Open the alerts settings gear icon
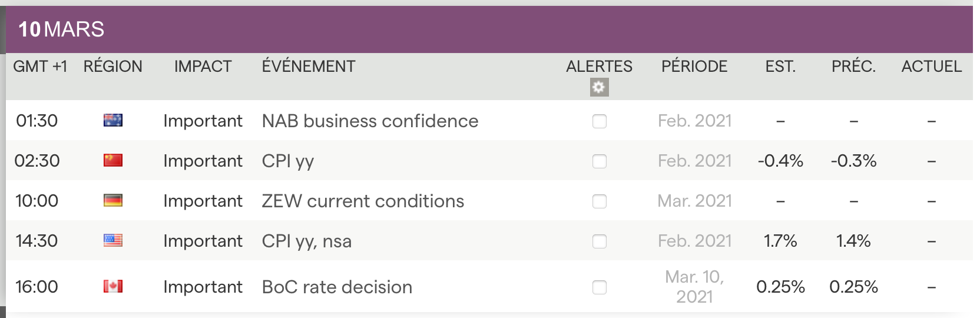The height and width of the screenshot is (318, 980). coord(599,87)
